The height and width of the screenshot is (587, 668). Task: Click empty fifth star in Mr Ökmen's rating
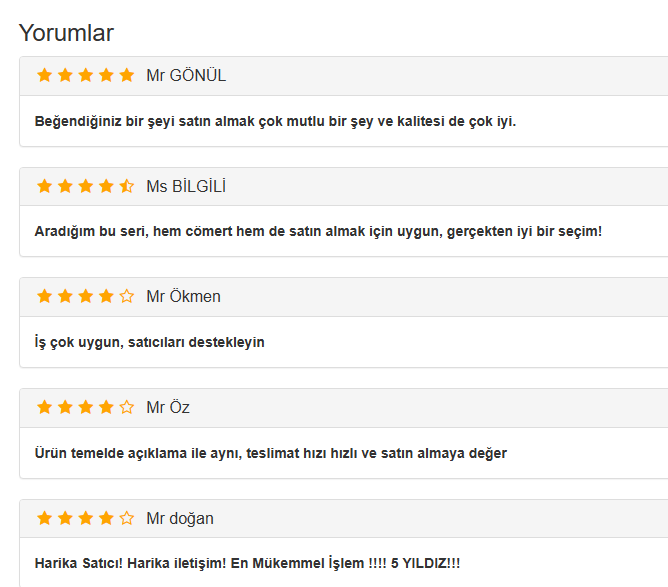pyautogui.click(x=126, y=296)
